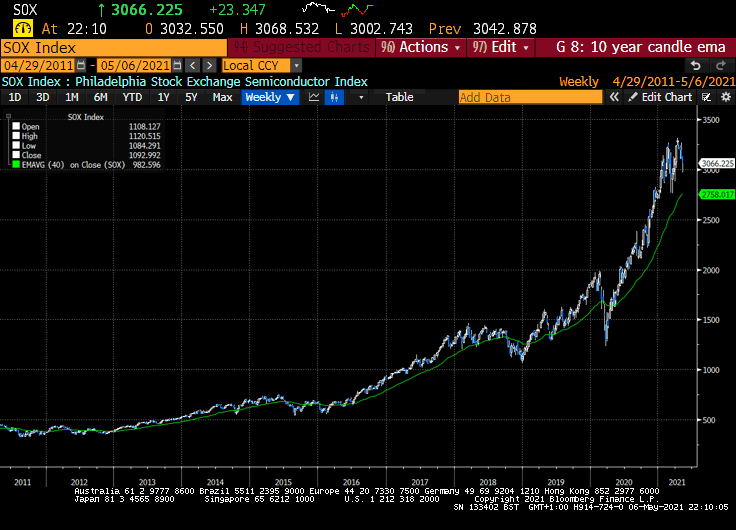Open the Weekly periodicity dropdown
Viewport: 736px width, 530px height.
[x=270, y=97]
